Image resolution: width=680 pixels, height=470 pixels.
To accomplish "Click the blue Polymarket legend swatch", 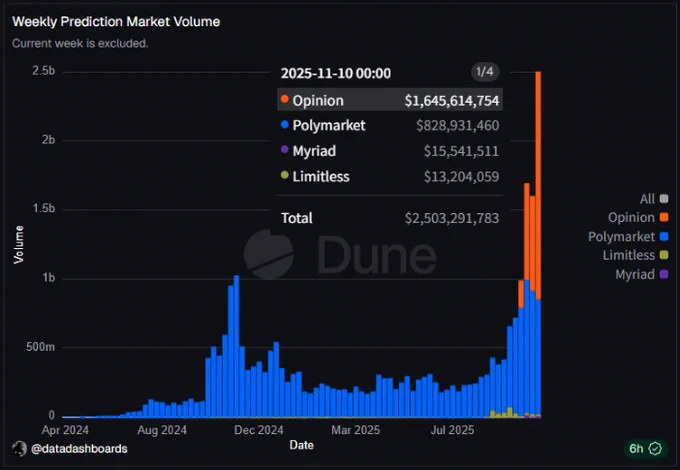I will click(664, 236).
